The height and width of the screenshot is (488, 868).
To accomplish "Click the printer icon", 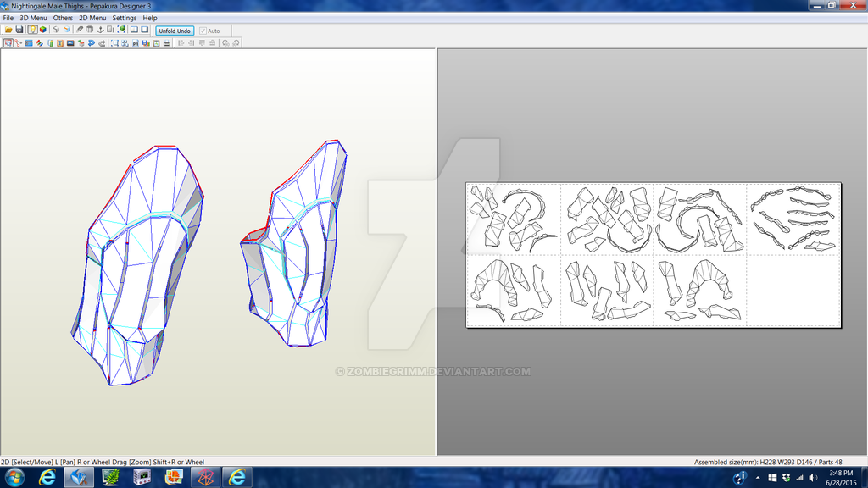I will (x=167, y=43).
